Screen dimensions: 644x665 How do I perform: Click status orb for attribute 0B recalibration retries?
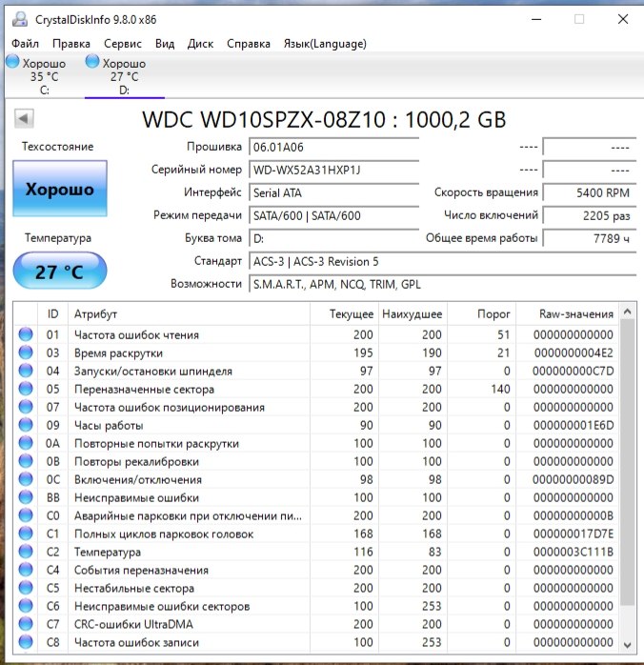pos(26,461)
